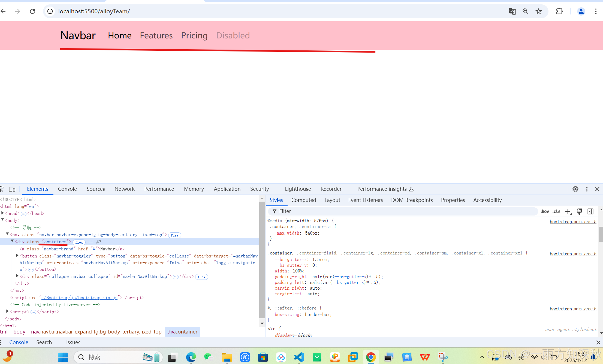Viewport: 603px width, 364px height.
Task: Activate the inspect element picker
Action: 2,189
